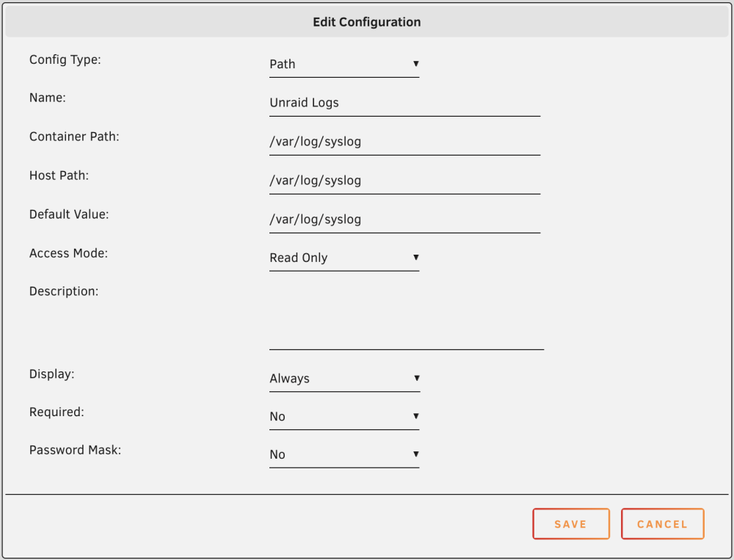Cancel editing the configuration
Image resolution: width=734 pixels, height=560 pixels.
coord(663,524)
